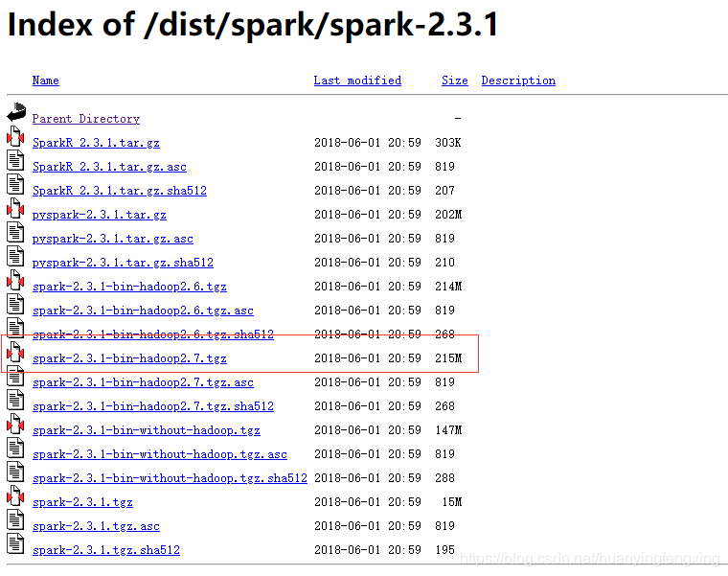Click the document icon beside spark-2.3.1-bin-hadoop2.7.tgz.asc
728x576 pixels.
tap(15, 377)
